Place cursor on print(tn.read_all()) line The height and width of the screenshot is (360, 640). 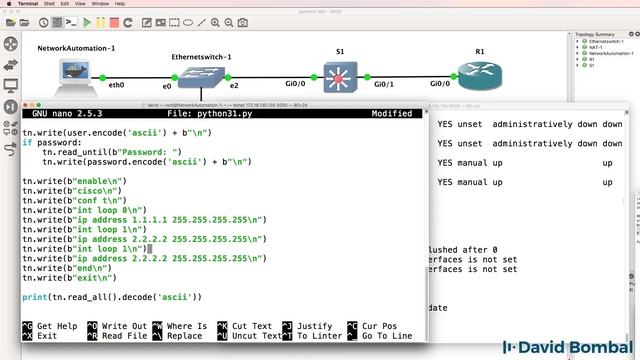coord(112,297)
